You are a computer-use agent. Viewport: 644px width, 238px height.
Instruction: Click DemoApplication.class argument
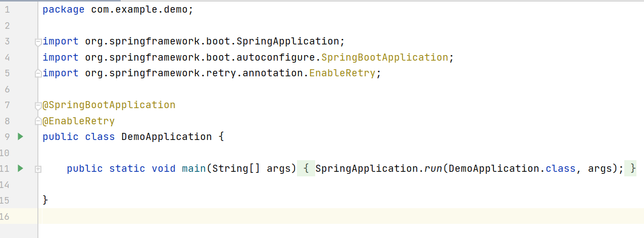point(512,169)
